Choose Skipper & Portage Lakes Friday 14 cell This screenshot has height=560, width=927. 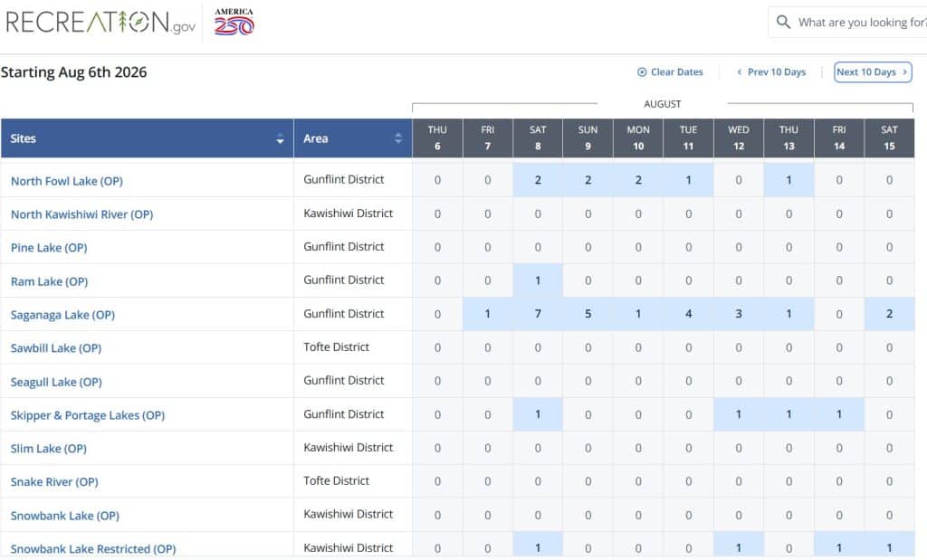click(x=839, y=414)
